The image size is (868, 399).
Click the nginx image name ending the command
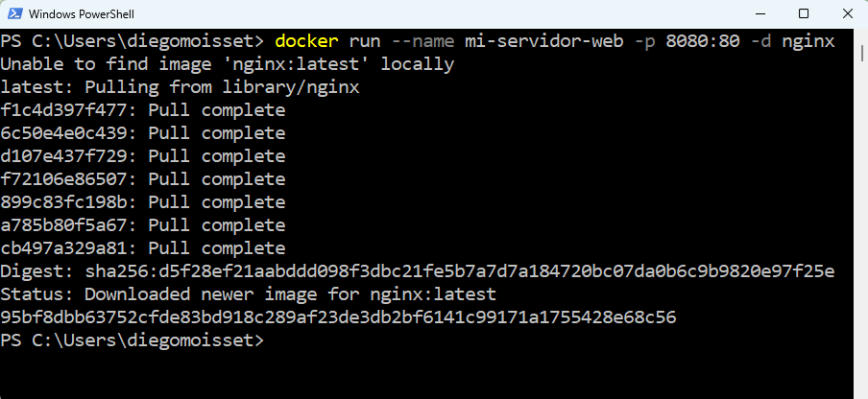[808, 41]
